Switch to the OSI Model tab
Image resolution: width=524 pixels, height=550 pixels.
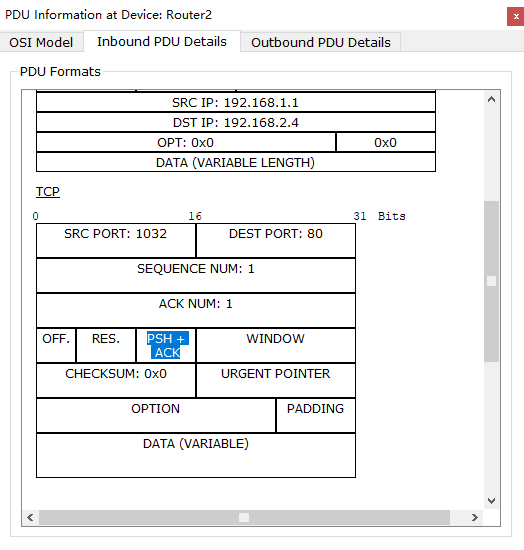click(x=41, y=42)
